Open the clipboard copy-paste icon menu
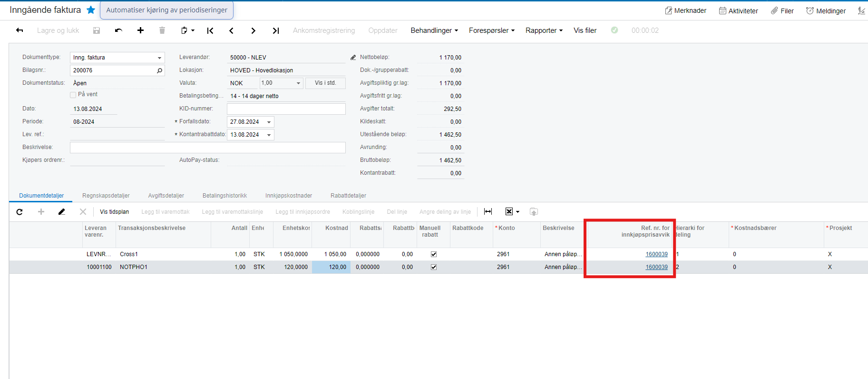This screenshot has height=379, width=868. click(188, 30)
